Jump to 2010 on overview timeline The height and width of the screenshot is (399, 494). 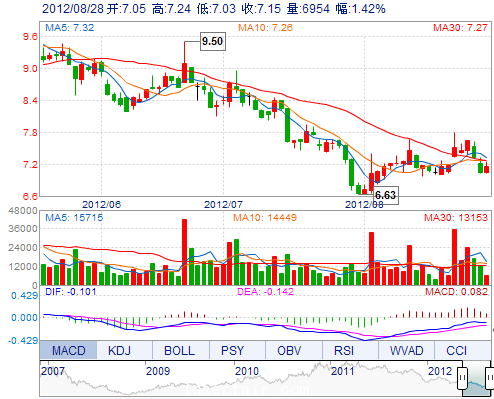coord(247,371)
